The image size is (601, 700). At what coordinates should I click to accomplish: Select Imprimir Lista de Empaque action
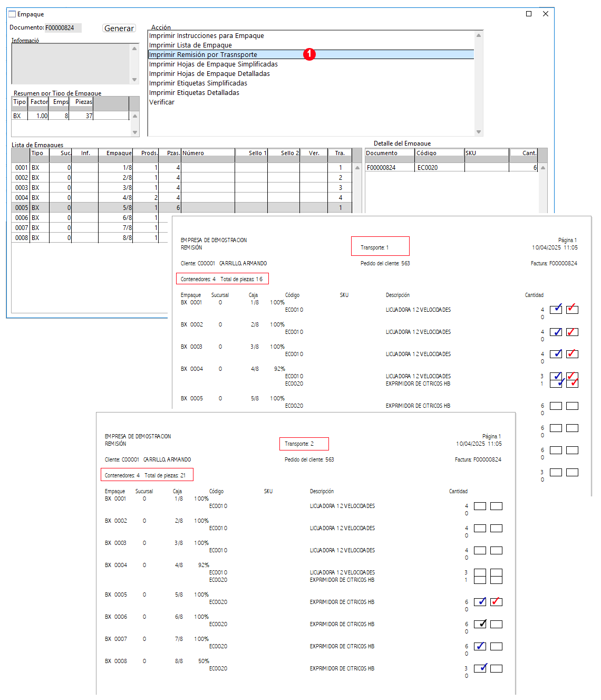(311, 45)
